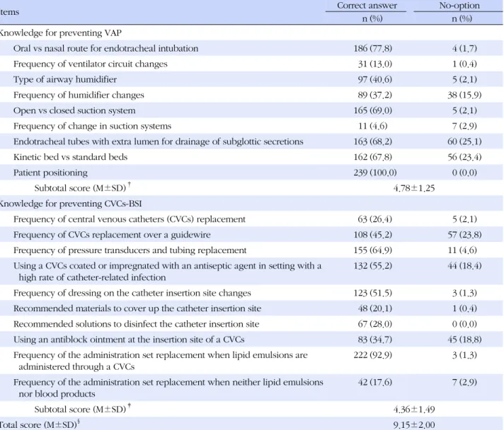Click 'Total score (M±SD)' label
Screen dimensions: 504x430
pos(38,424)
